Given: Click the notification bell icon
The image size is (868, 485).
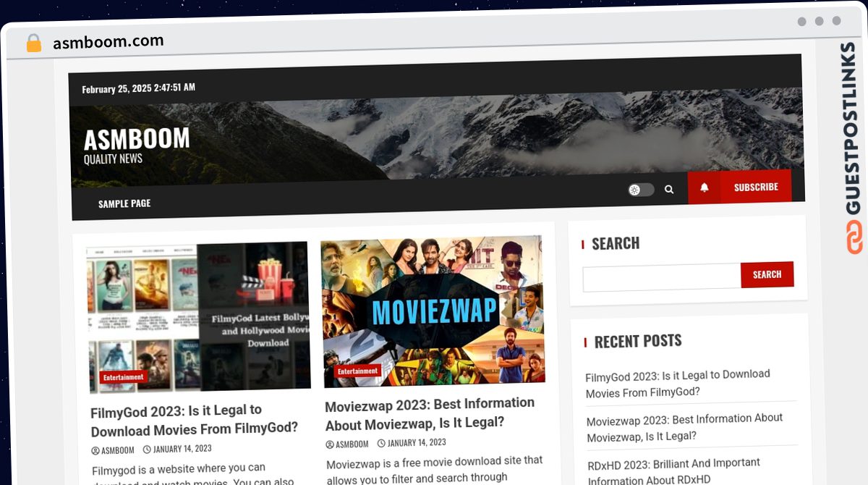Looking at the screenshot, I should pos(705,187).
